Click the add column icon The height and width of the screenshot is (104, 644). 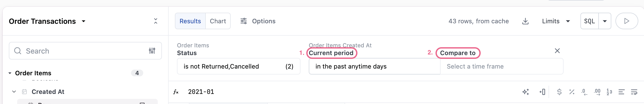(542, 92)
